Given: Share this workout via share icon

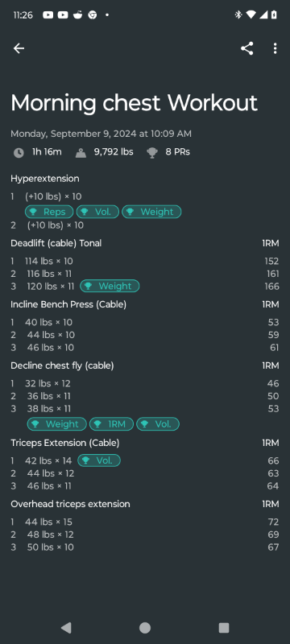Looking at the screenshot, I should [x=246, y=48].
